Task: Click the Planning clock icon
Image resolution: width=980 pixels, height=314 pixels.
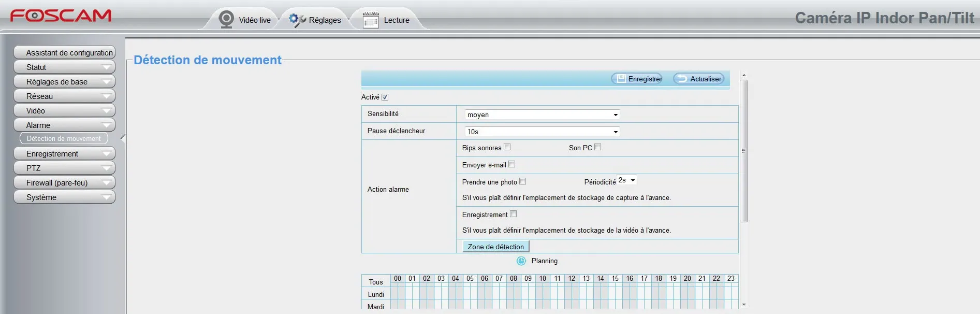Action: click(x=521, y=261)
